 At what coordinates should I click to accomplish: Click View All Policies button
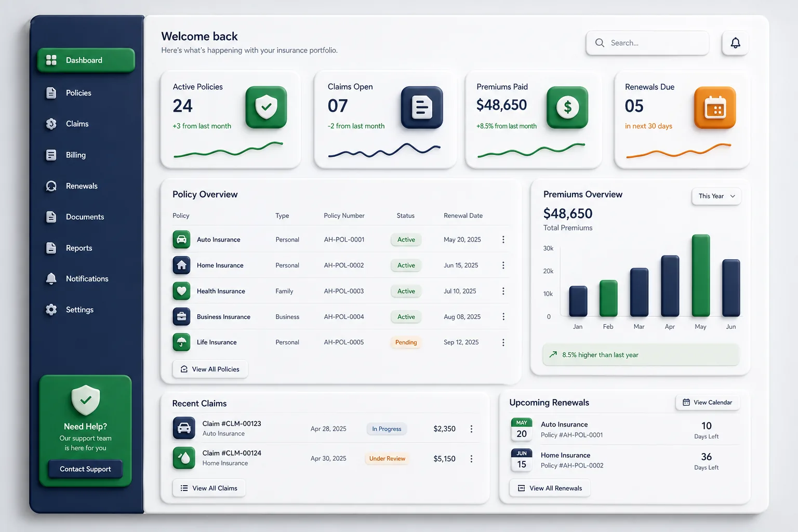[210, 369]
